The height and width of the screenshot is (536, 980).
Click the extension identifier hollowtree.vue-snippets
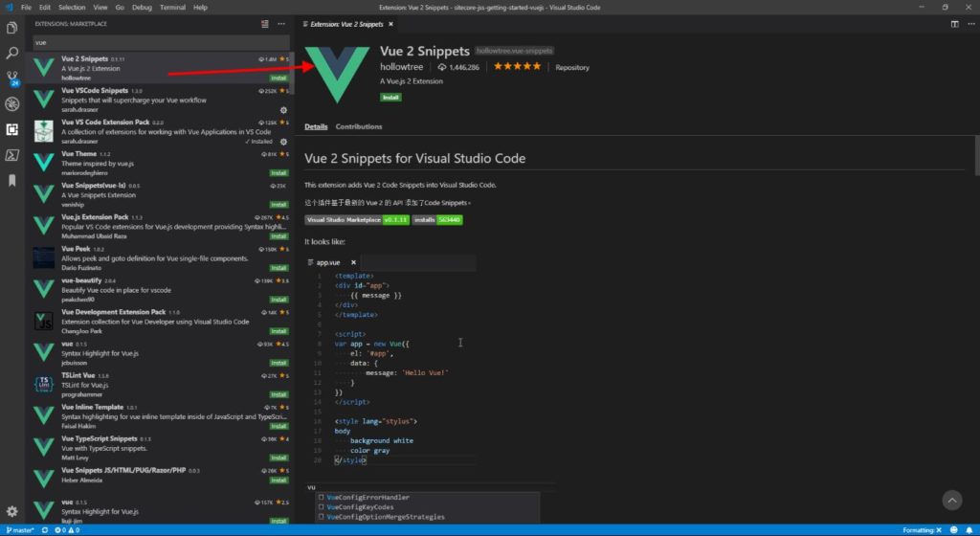point(514,51)
